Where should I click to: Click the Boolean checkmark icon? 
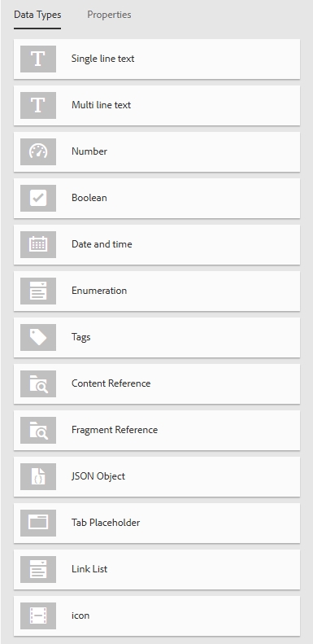click(x=38, y=198)
